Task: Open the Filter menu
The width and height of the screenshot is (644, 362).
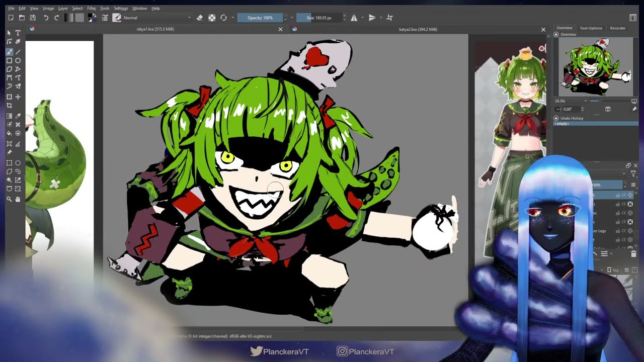Action: pyautogui.click(x=92, y=9)
